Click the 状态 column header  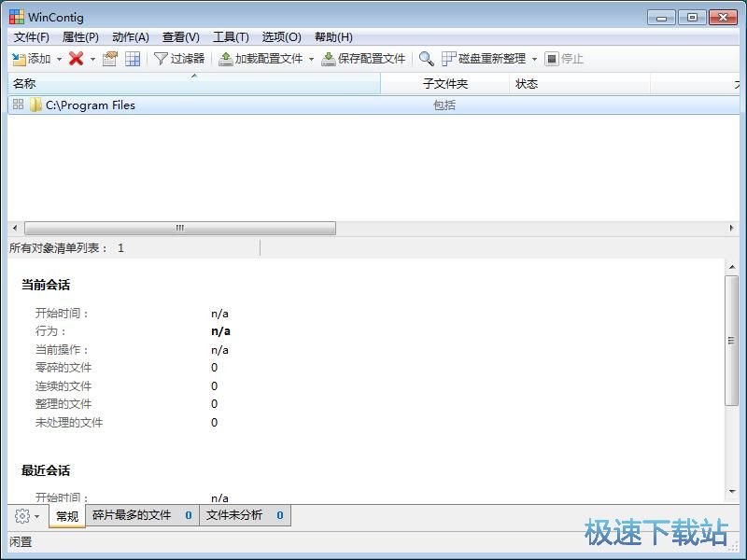[x=580, y=84]
